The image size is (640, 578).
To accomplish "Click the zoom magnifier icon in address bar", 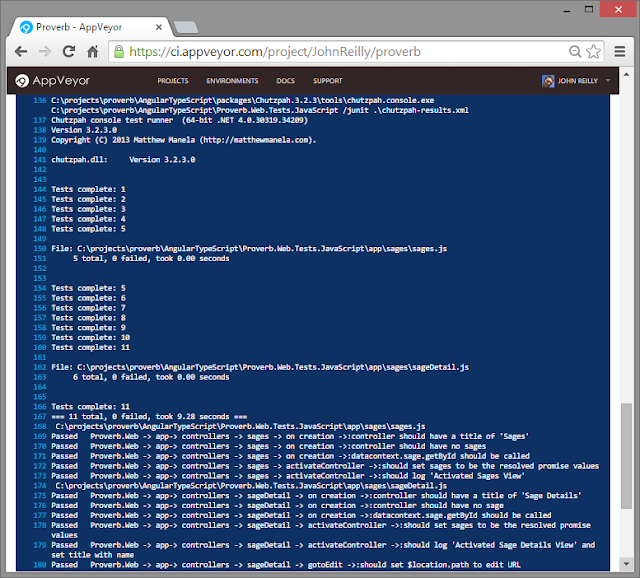I will click(x=575, y=51).
